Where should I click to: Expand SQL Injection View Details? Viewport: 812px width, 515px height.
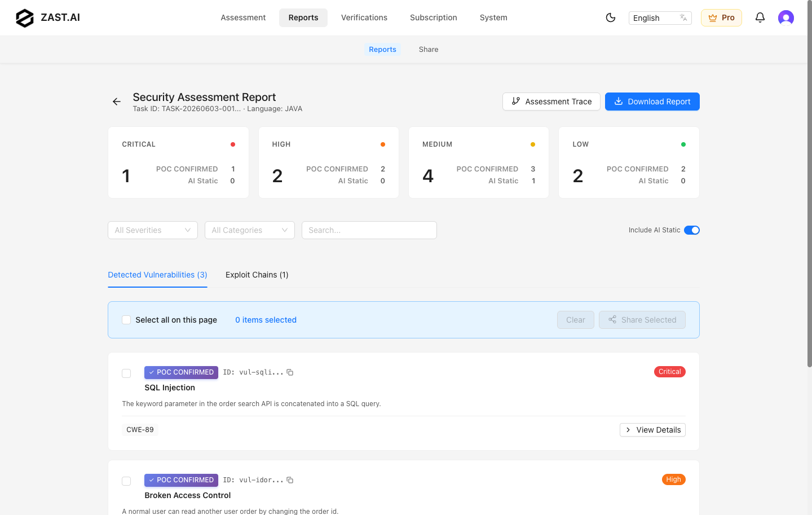[652, 430]
